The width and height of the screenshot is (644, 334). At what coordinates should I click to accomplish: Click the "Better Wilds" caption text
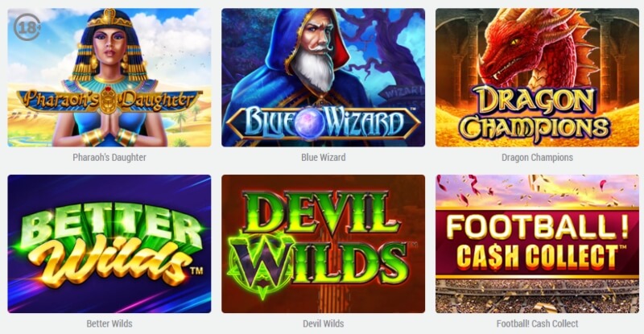click(x=109, y=324)
